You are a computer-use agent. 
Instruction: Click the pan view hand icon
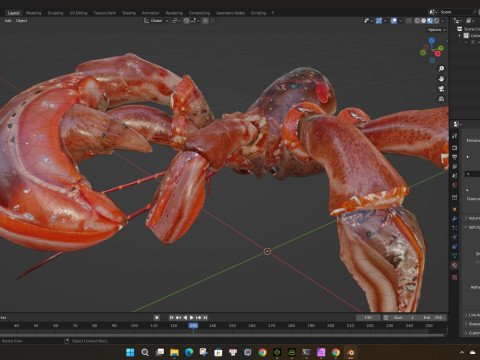tap(441, 79)
